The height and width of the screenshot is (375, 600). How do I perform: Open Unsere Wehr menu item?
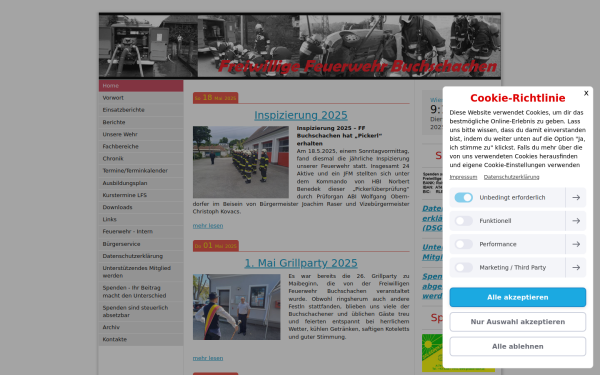[141, 134]
